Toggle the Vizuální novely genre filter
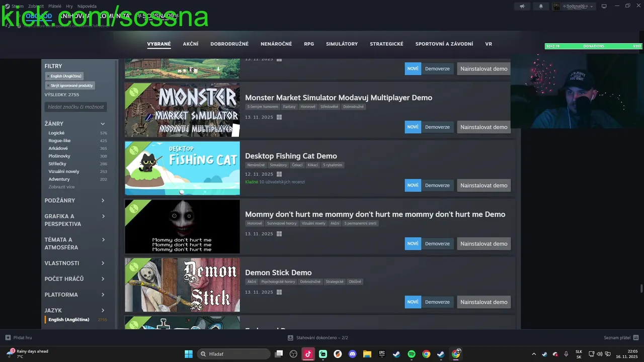The image size is (644, 362). click(x=76, y=171)
